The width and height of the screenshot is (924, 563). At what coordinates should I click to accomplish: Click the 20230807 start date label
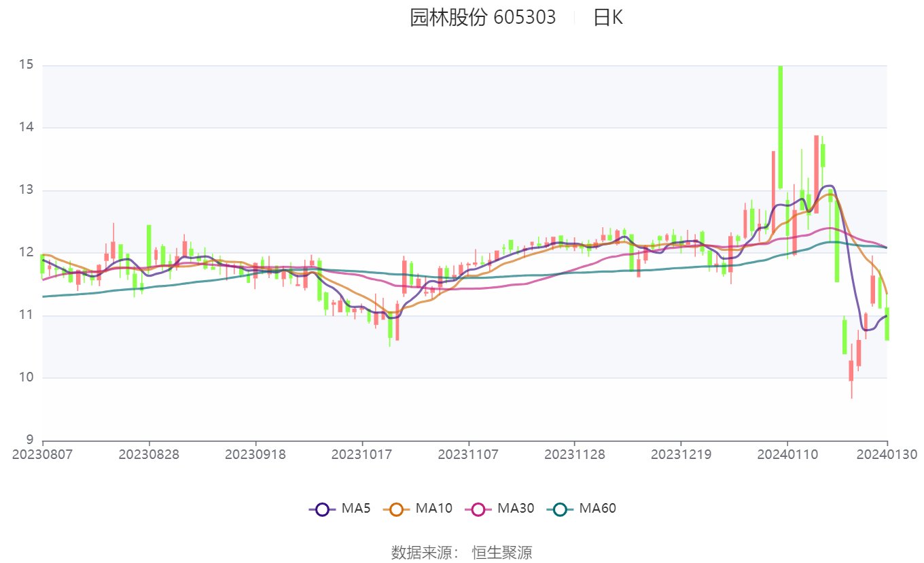(x=43, y=454)
